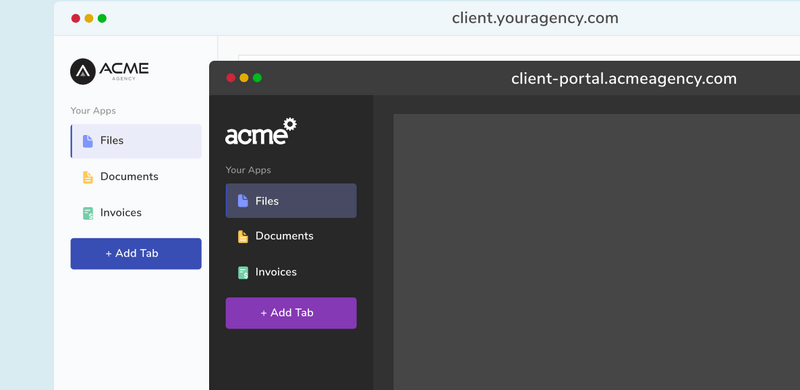Click the purple + Add Tab button

click(x=291, y=313)
